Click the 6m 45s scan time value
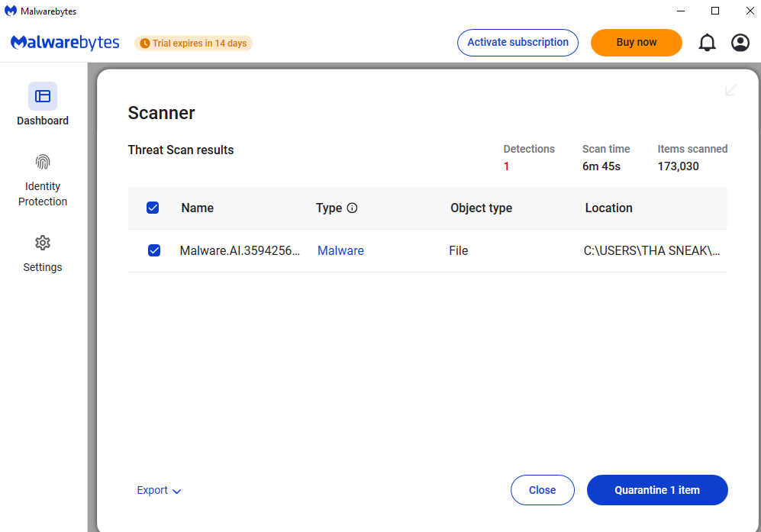The image size is (761, 532). tap(601, 166)
